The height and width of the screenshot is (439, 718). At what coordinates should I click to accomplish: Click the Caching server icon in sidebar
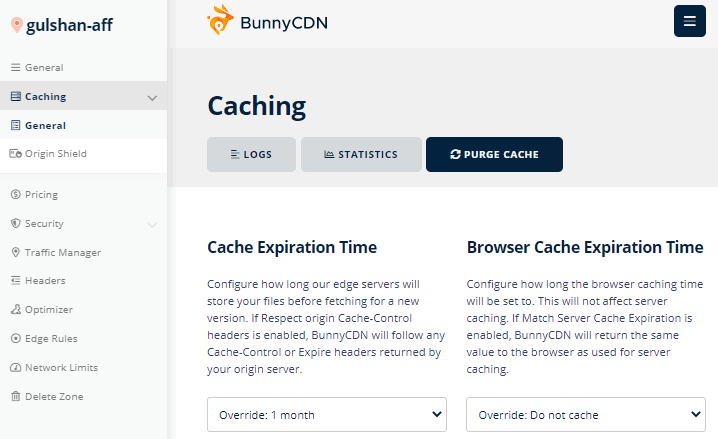click(16, 97)
